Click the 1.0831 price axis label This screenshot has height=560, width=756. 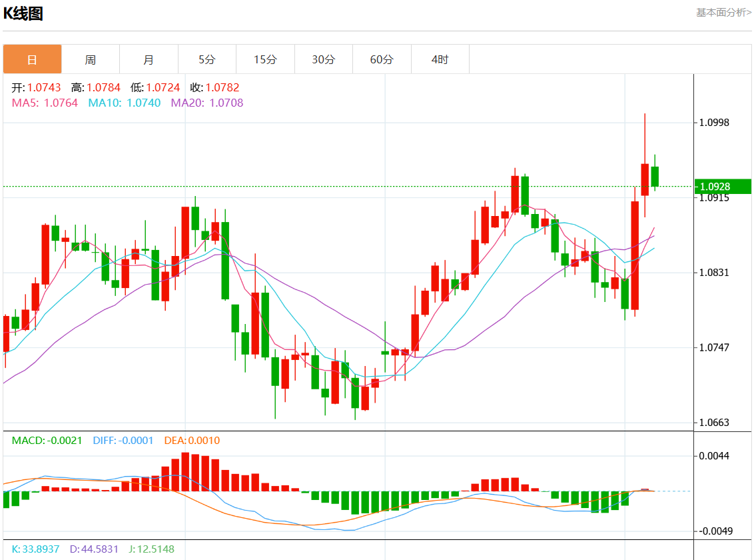pos(714,273)
